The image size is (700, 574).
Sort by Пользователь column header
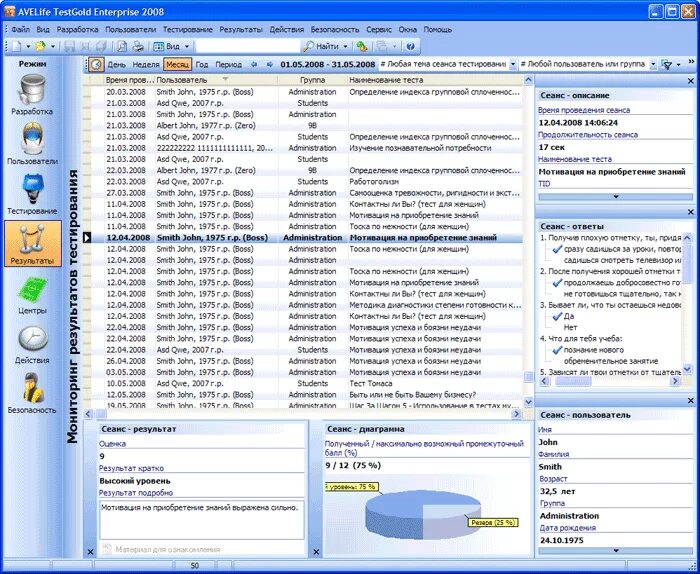pos(216,80)
